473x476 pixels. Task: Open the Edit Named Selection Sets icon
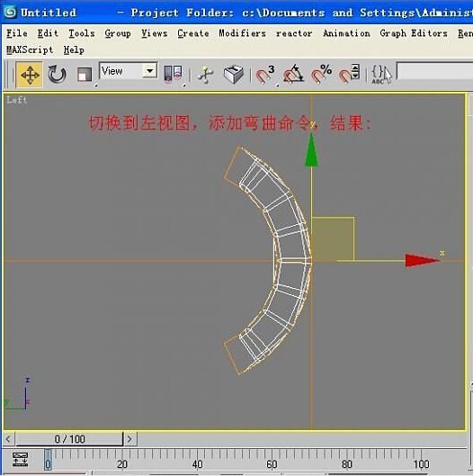(x=381, y=75)
